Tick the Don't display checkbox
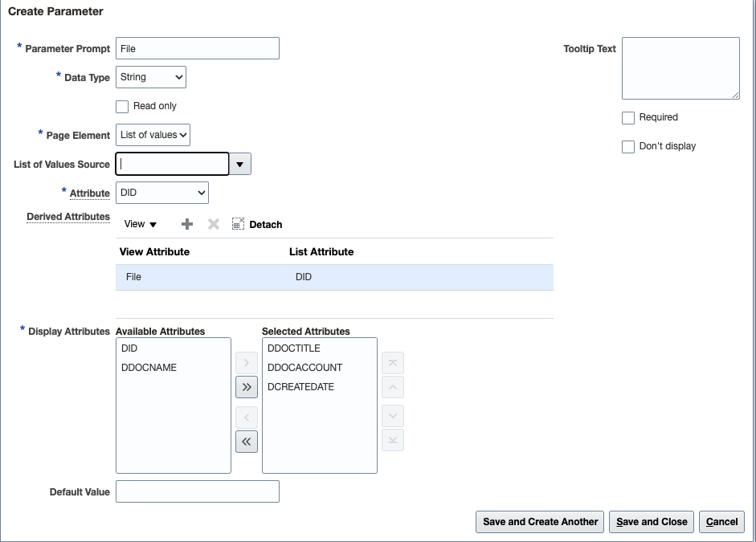The width and height of the screenshot is (756, 542). [628, 146]
